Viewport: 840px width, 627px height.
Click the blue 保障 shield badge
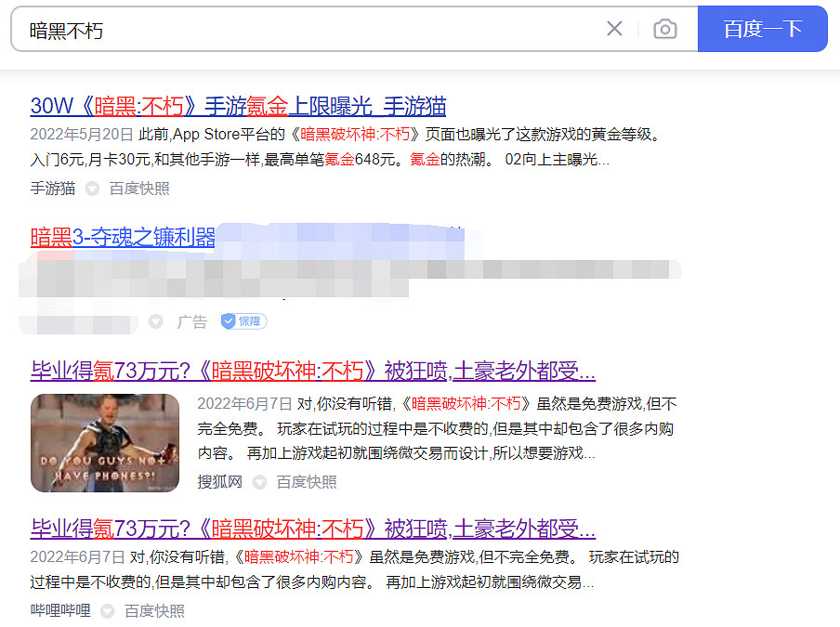(243, 320)
